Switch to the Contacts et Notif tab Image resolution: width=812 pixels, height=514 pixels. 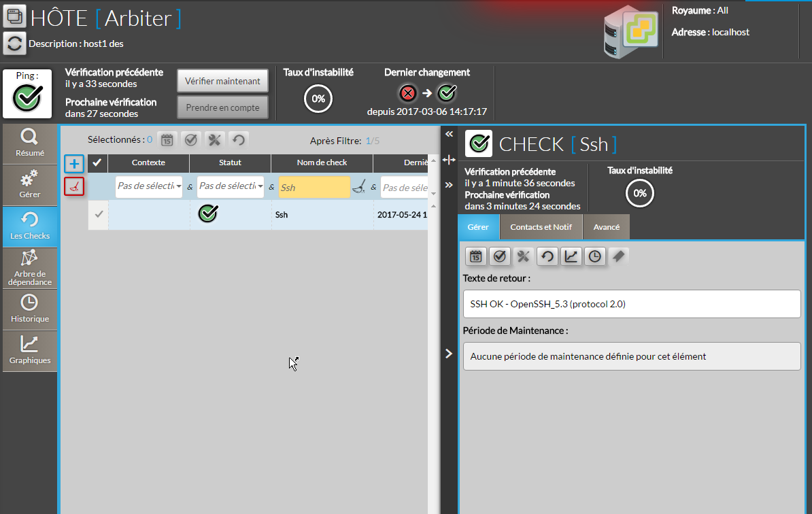541,227
